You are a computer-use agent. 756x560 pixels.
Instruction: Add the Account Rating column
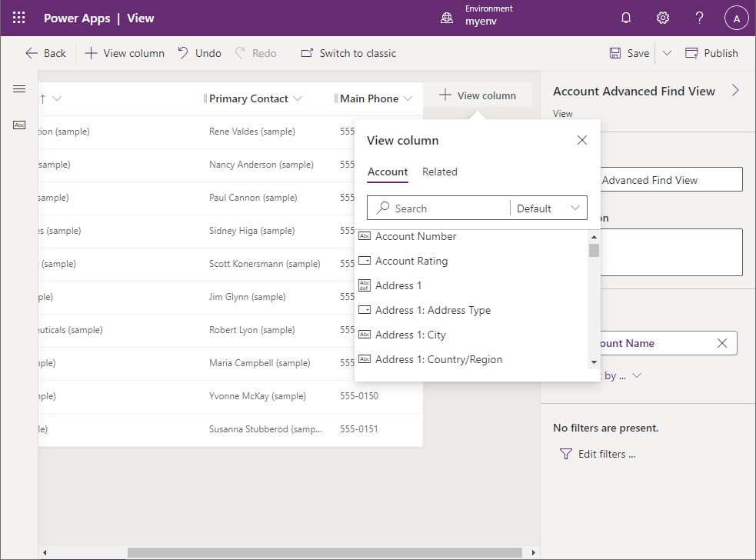point(411,261)
